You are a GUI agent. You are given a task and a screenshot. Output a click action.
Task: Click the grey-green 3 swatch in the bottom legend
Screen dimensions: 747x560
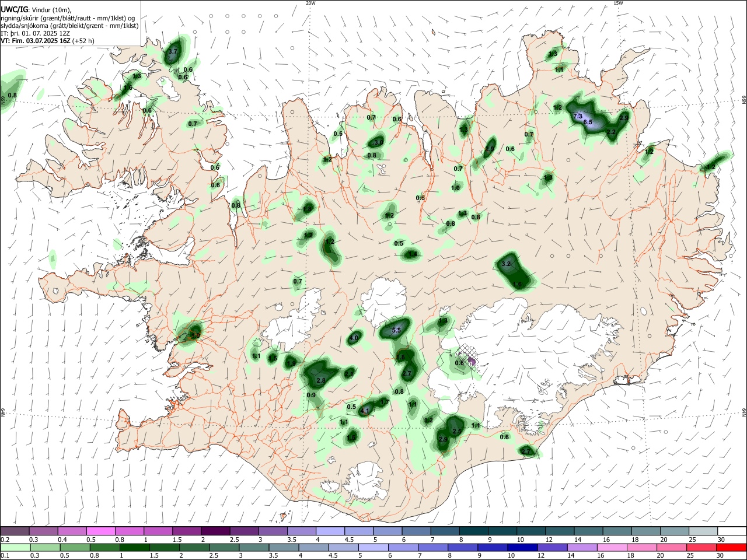[254, 547]
